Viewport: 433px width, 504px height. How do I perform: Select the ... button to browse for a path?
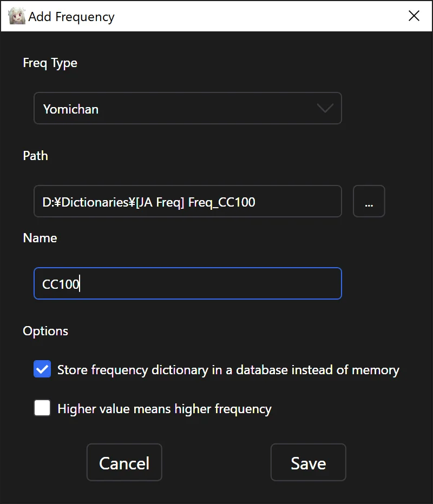pos(369,201)
